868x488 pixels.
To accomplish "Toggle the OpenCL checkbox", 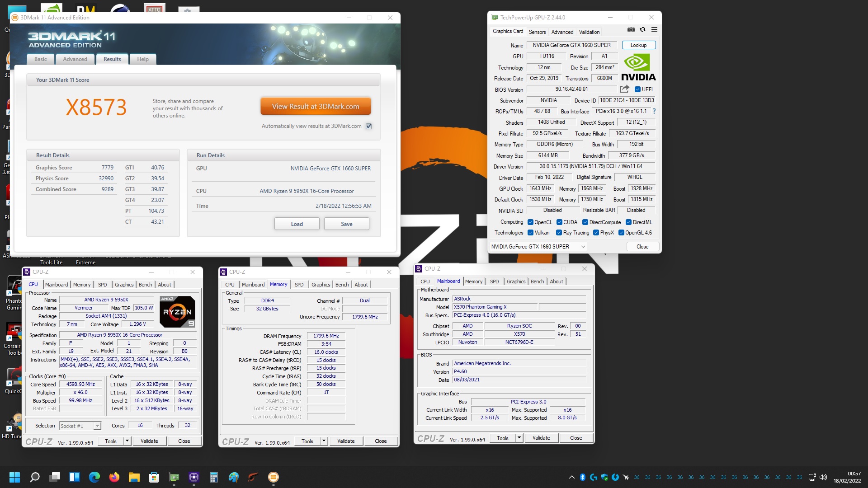I will tap(531, 222).
